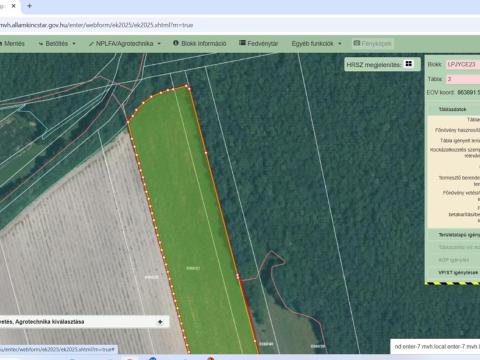Image resolution: width=480 pixels, height=360 pixels.
Task: Expand the Agrotechnika kiválasztása panel plus icon
Action: (160, 322)
